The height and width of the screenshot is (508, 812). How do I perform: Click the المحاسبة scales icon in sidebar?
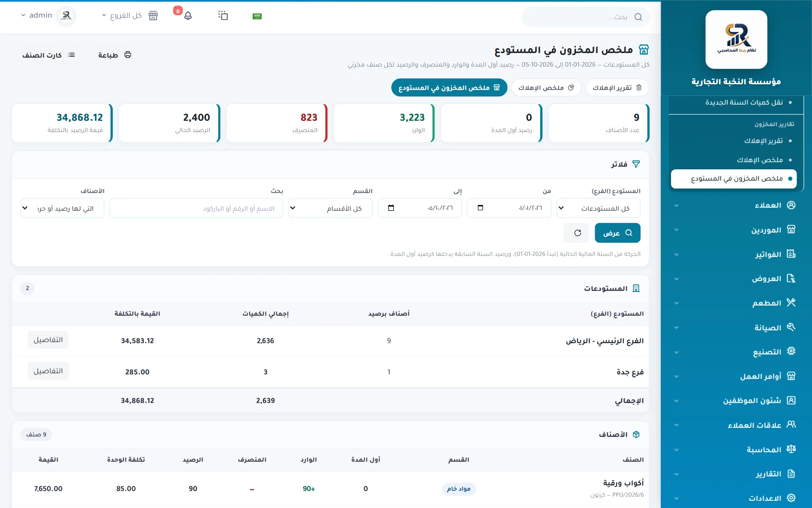(x=791, y=449)
